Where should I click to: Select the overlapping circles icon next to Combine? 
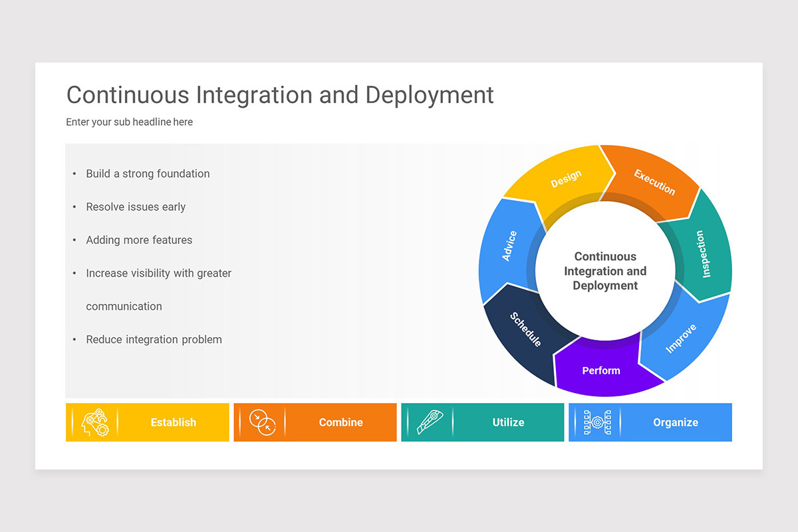[262, 422]
